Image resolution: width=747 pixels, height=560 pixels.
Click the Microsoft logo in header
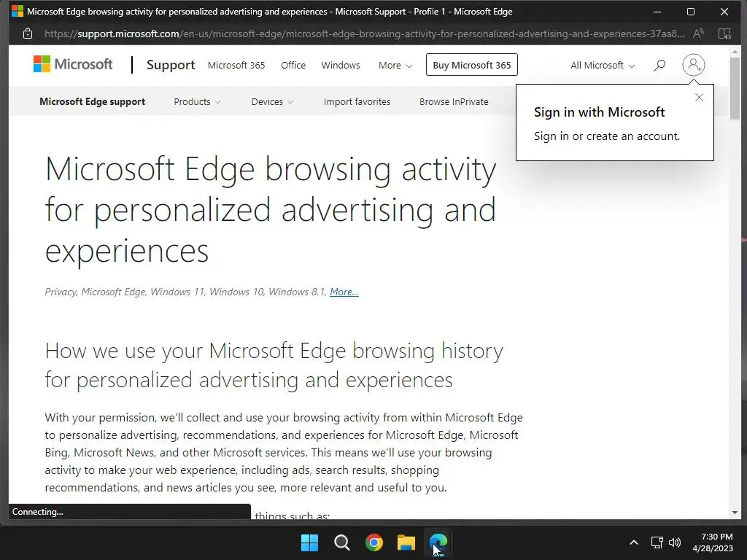pos(73,64)
